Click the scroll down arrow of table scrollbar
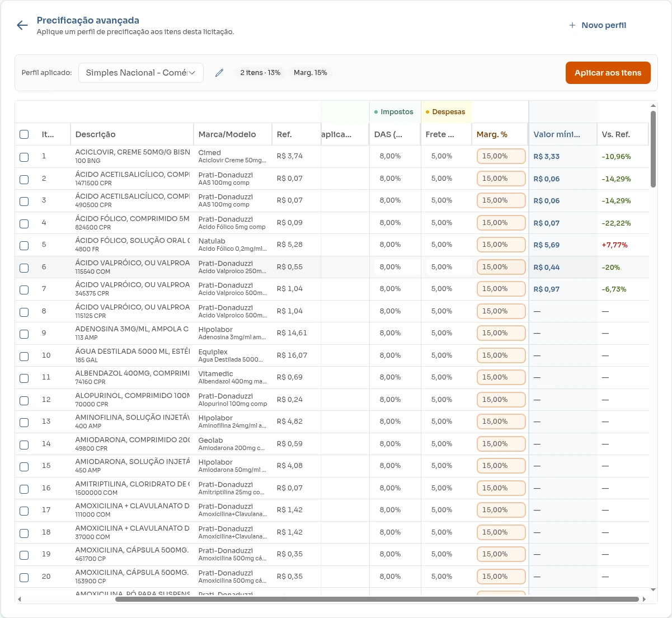Screen dimensions: 672x618 [x=653, y=590]
